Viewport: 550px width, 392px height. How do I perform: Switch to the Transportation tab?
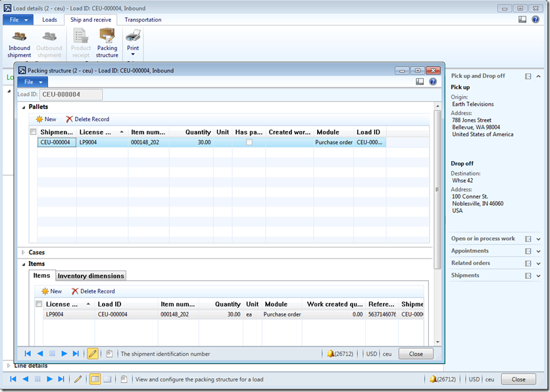pos(143,20)
